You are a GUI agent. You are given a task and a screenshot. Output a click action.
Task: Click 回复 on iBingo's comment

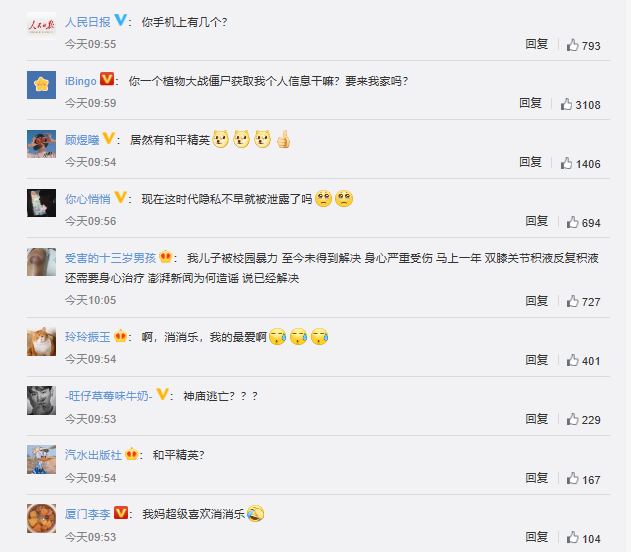(x=530, y=103)
